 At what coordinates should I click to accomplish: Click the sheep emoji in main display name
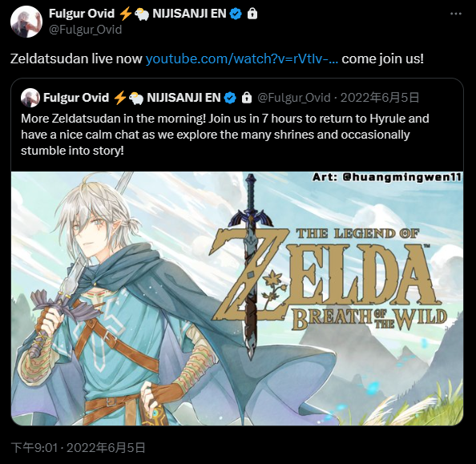pyautogui.click(x=142, y=14)
